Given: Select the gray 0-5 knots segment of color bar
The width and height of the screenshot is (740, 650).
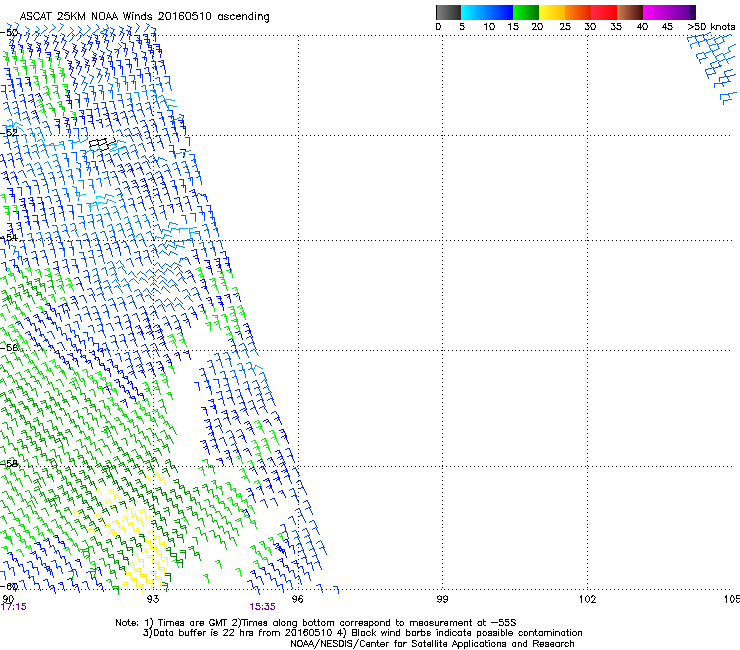Looking at the screenshot, I should (448, 12).
